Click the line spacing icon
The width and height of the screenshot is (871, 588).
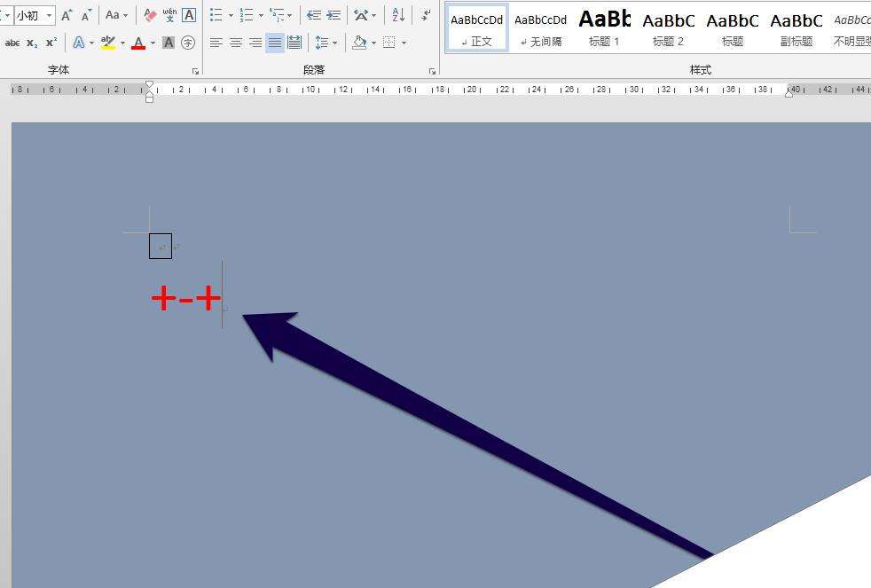322,43
